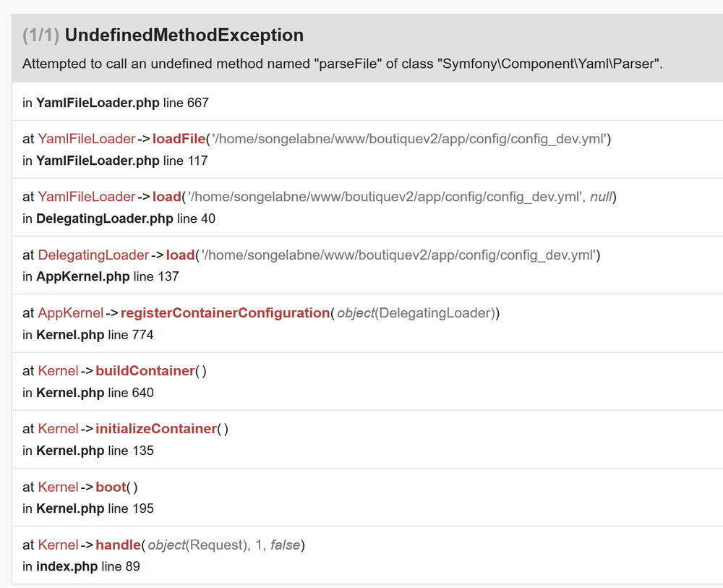The width and height of the screenshot is (723, 588).
Task: Expand the loadFile method trace
Action: tap(179, 138)
